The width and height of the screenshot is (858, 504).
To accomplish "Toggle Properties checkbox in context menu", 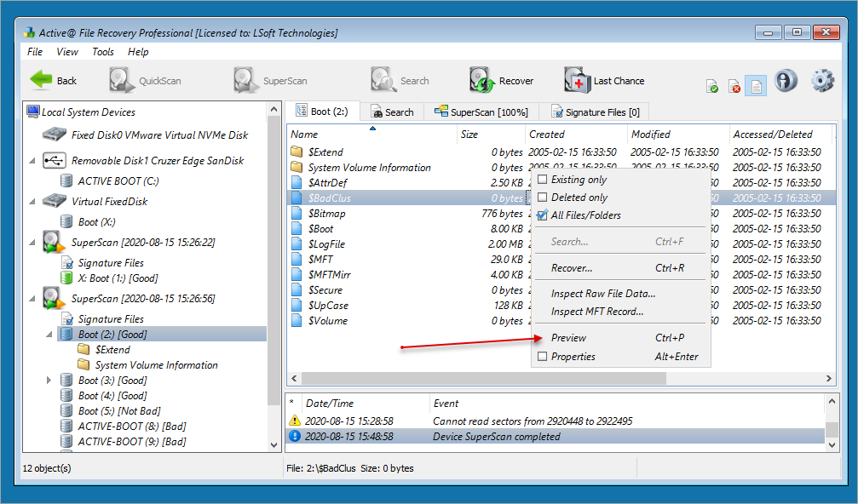I will [542, 357].
